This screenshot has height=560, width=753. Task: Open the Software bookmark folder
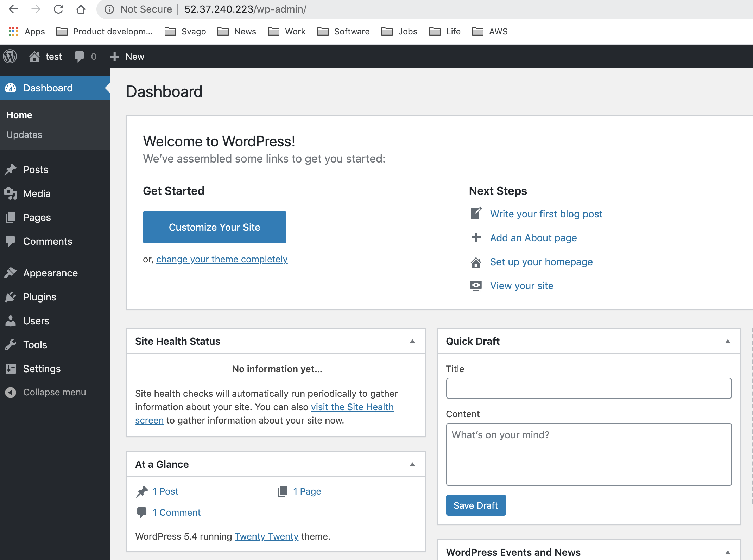(343, 31)
